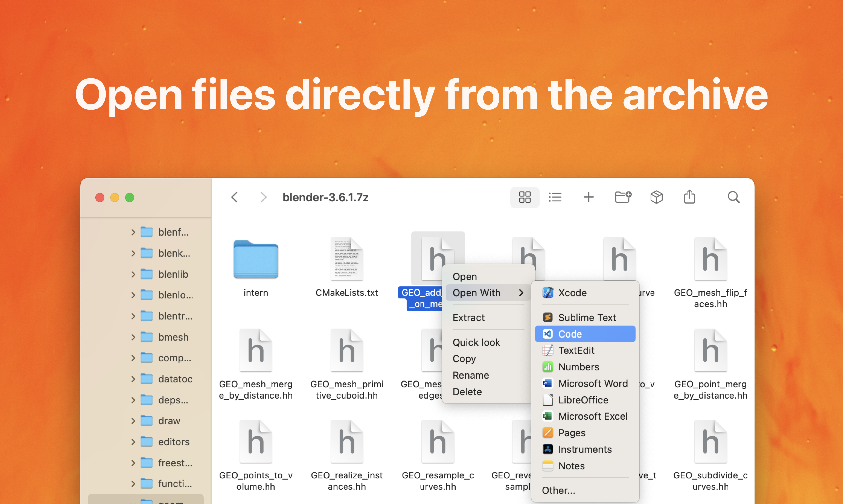Expand the bmesh folder chevron
Image resolution: width=843 pixels, height=504 pixels.
tap(133, 337)
